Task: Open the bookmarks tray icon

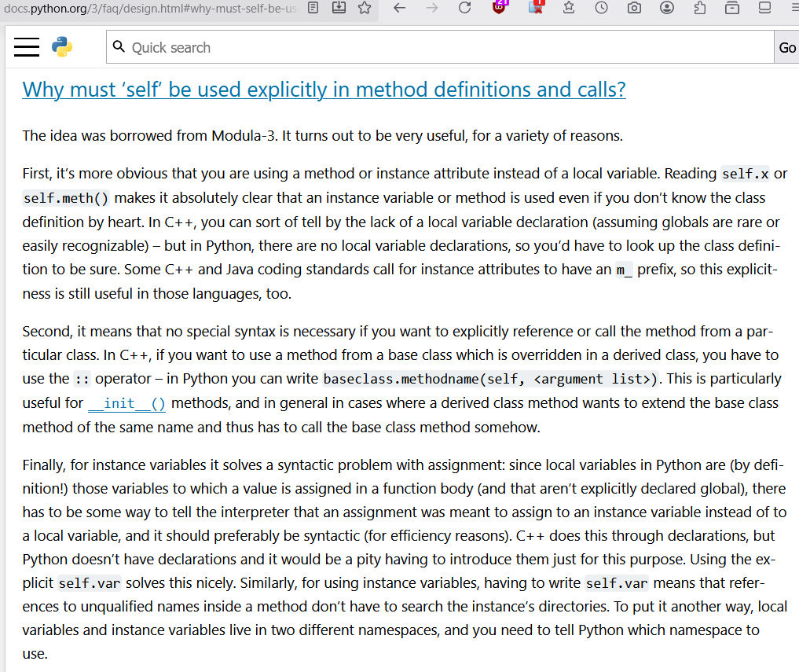Action: 732,8
